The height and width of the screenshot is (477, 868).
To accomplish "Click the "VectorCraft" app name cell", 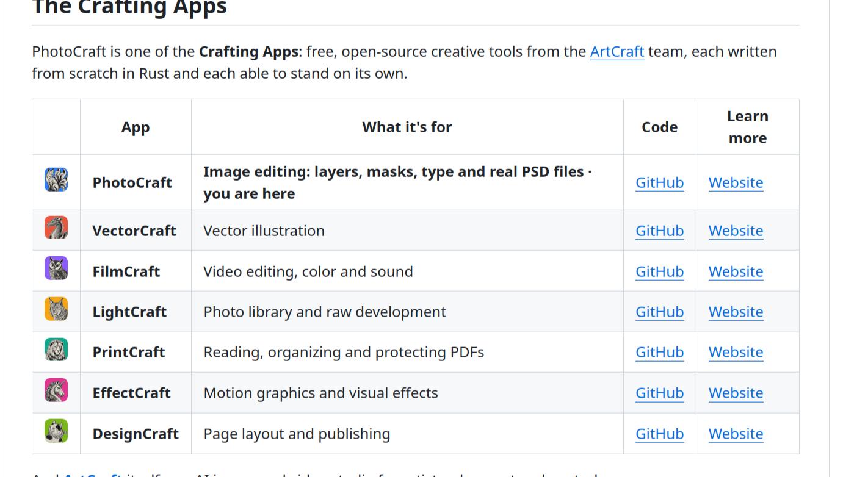I will (136, 231).
